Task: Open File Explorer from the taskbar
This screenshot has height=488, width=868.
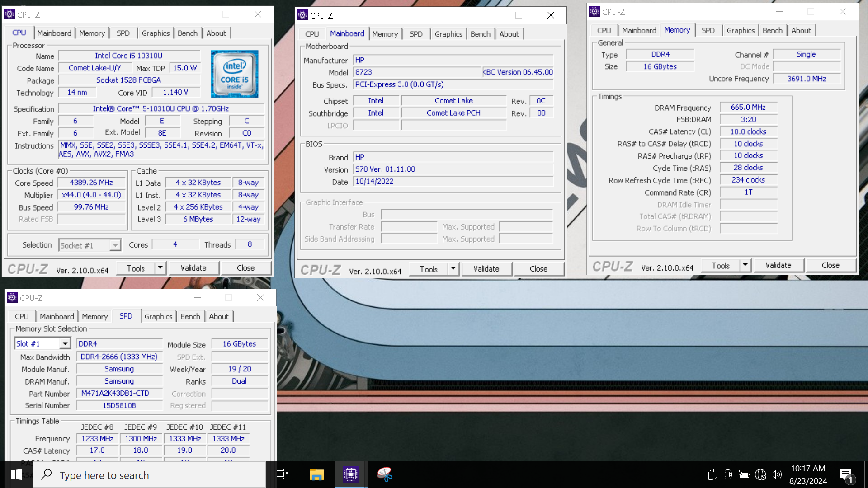Action: [x=316, y=474]
